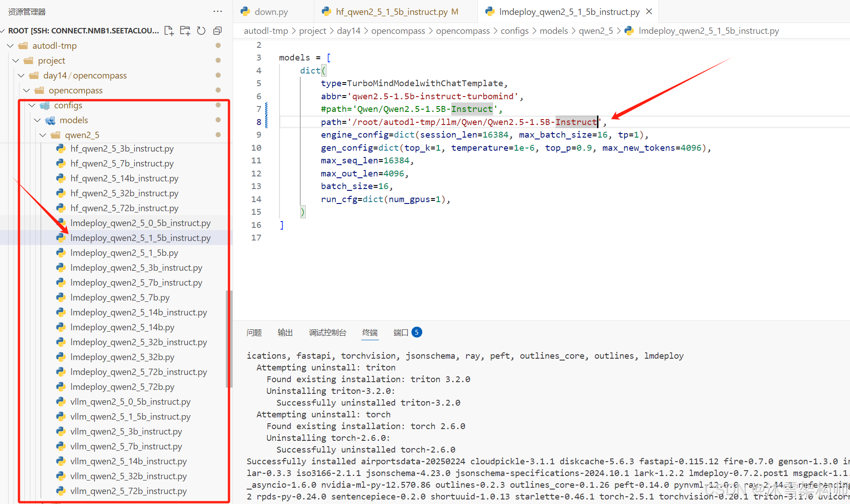
Task: Open lmdeploy_qwen2_5_1_5b.py file
Action: [124, 253]
